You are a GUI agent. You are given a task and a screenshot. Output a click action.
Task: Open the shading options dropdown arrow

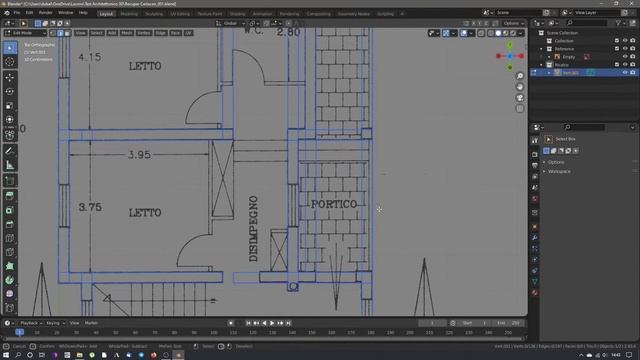(521, 33)
